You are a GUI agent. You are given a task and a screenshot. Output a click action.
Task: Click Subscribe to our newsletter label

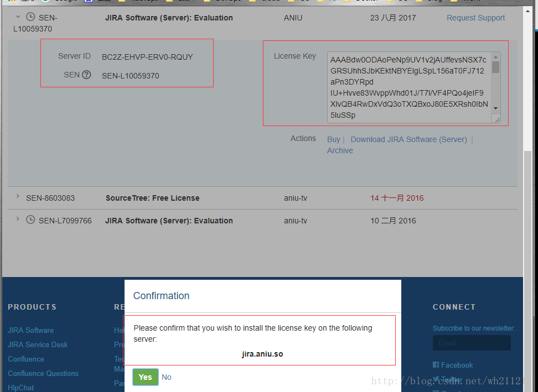point(474,328)
